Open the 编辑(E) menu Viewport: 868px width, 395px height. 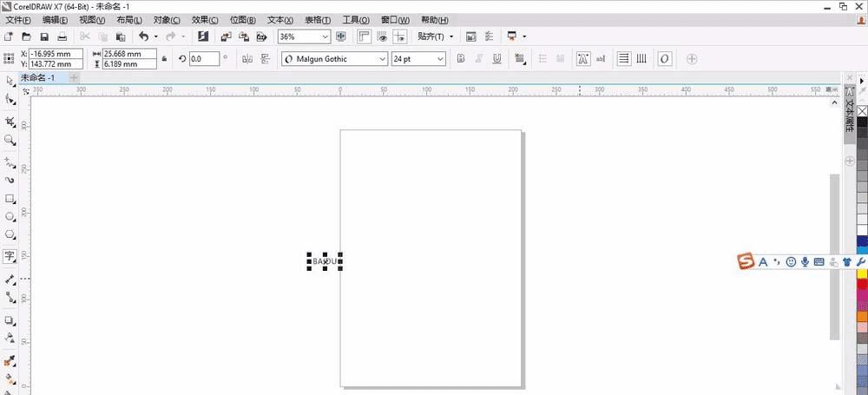(x=56, y=20)
